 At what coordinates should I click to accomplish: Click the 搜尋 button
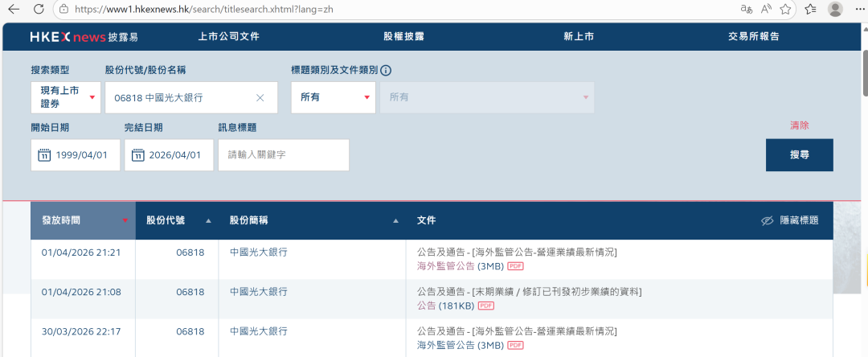click(800, 155)
